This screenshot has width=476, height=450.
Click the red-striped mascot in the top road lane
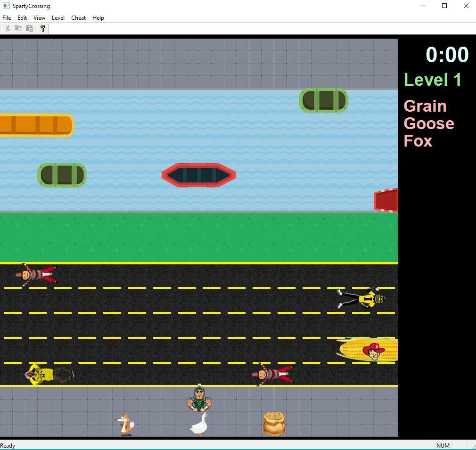(x=36, y=275)
